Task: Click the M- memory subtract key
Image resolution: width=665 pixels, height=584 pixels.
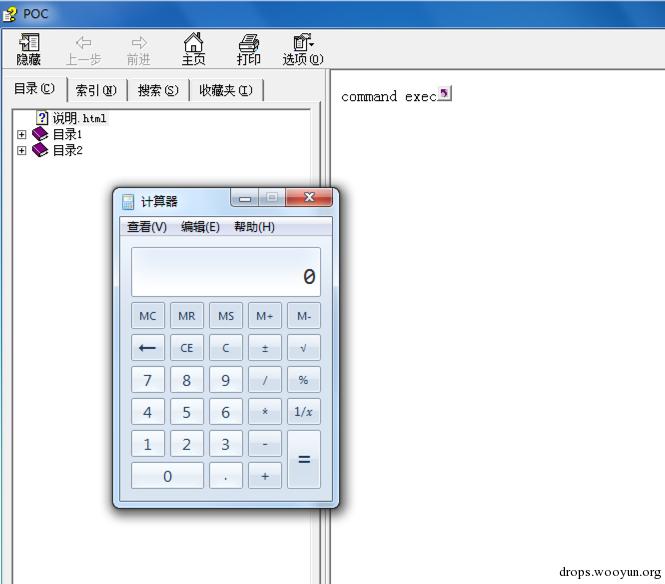Action: [x=304, y=316]
